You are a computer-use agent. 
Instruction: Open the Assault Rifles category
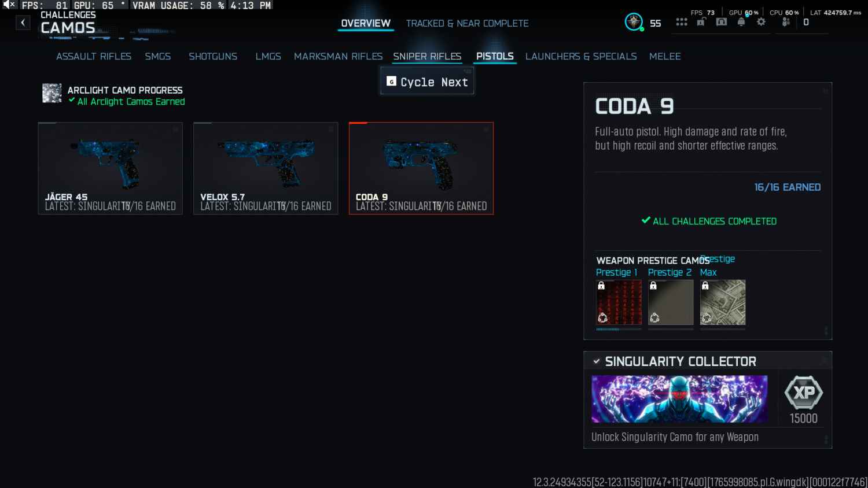pyautogui.click(x=94, y=56)
